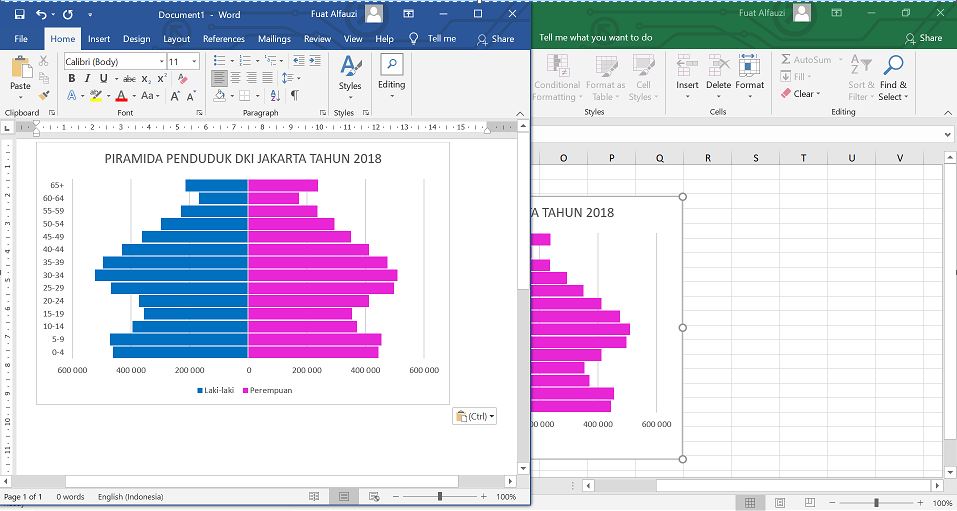Toggle strikethrough formatting
This screenshot has height=511, width=957.
point(129,79)
